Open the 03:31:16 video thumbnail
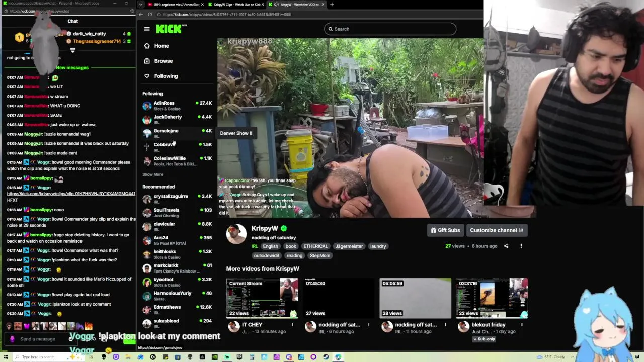This screenshot has height=362, width=644. (492, 298)
